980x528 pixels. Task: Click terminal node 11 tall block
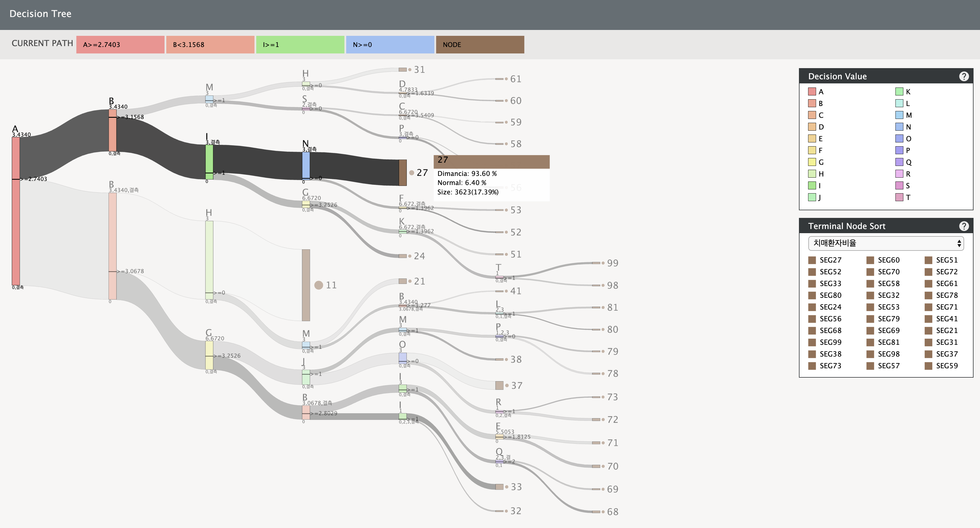click(x=306, y=285)
